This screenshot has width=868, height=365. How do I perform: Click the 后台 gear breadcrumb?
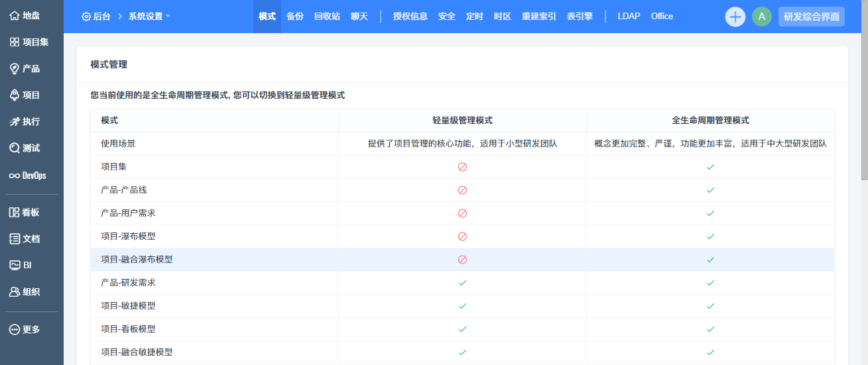95,17
